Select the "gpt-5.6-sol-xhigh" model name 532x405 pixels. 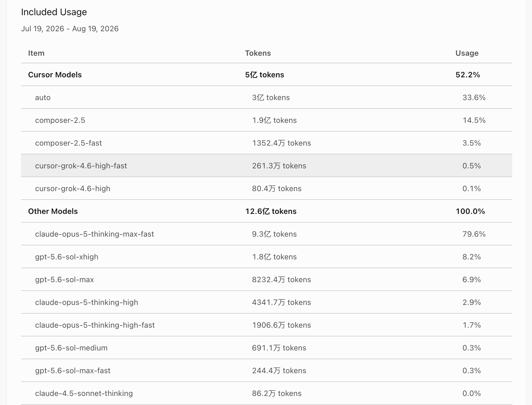tap(67, 257)
